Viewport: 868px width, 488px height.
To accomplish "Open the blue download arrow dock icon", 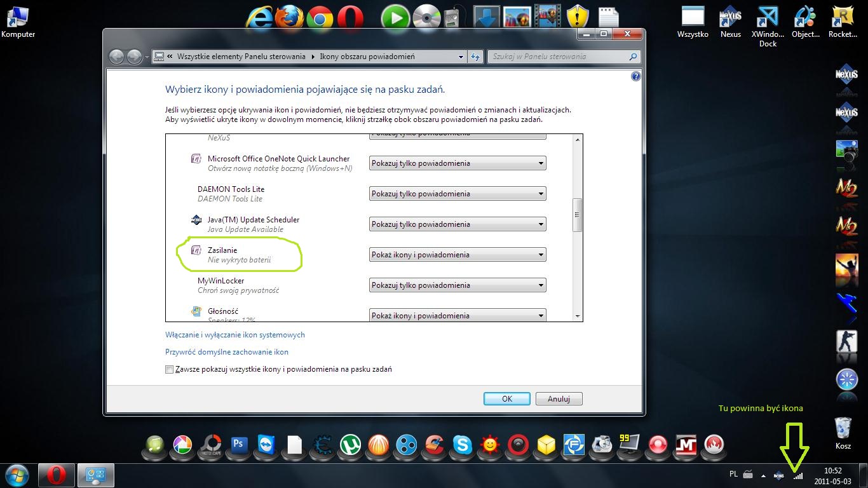I will coord(487,17).
